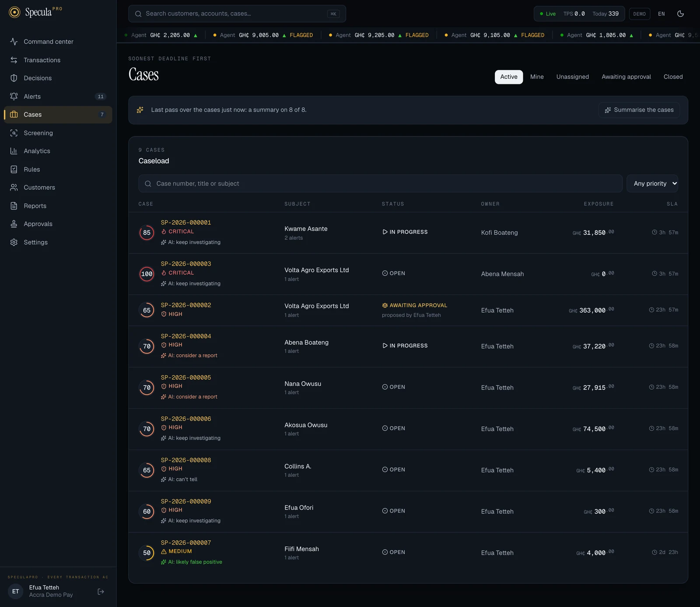This screenshot has width=700, height=607.
Task: Click 'AI: likely false positive' label
Action: (191, 562)
